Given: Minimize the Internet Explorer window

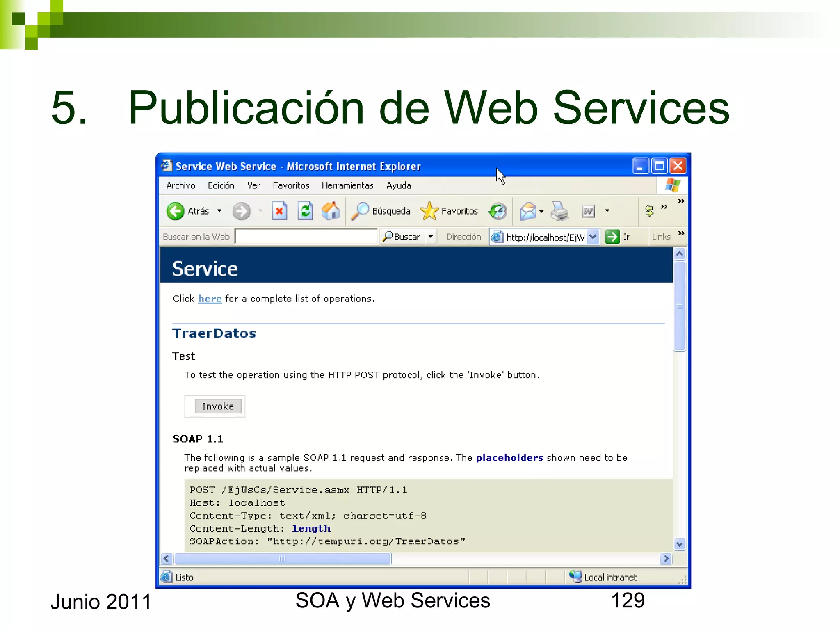Looking at the screenshot, I should [640, 166].
